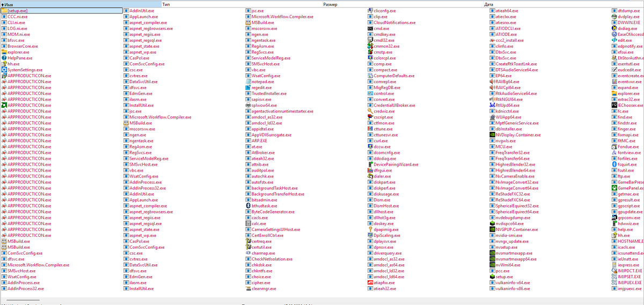Click the cscript.exe icon

[x=370, y=117]
